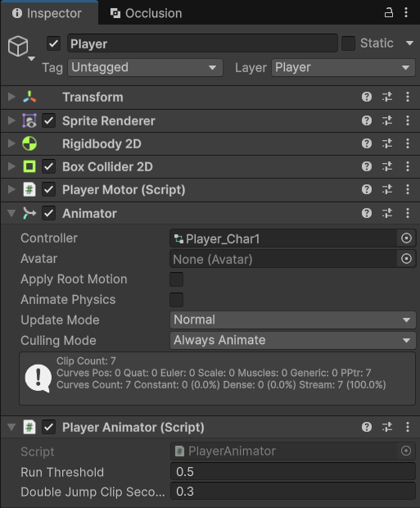Enable the Animate Physics checkbox

[177, 300]
